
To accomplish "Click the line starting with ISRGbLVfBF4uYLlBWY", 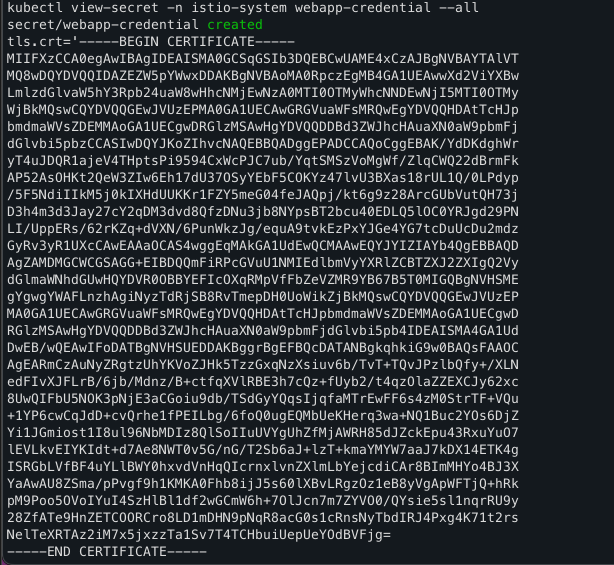I will (263, 467).
